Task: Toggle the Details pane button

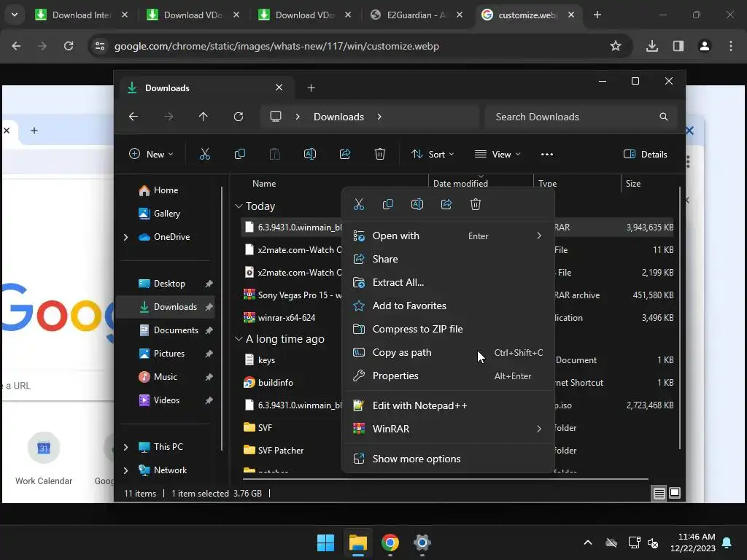Action: tap(646, 154)
